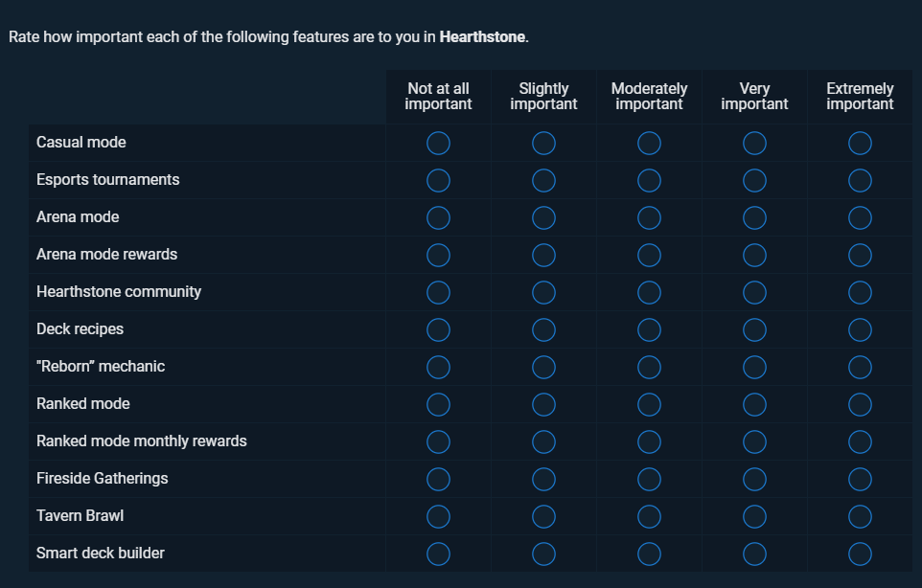Rate Deck recipes as Not at all important
Viewport: 922px width, 588px height.
pyautogui.click(x=438, y=330)
